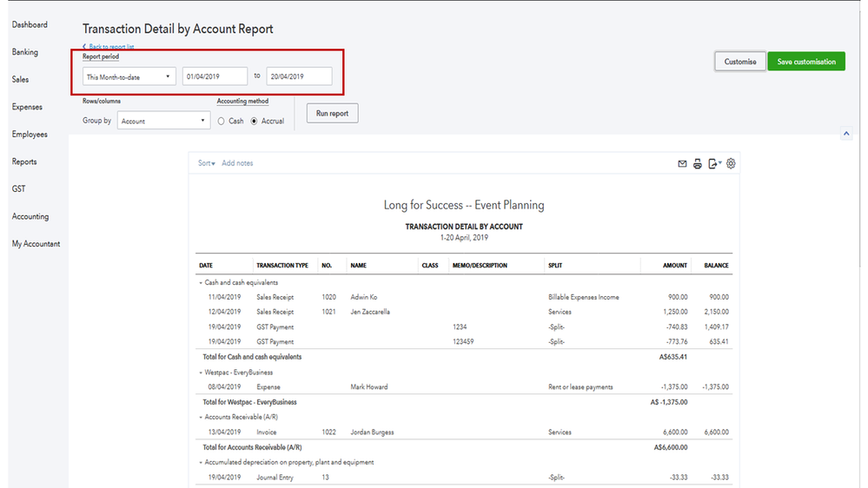Open report settings gear icon
The width and height of the screenshot is (868, 488).
731,163
